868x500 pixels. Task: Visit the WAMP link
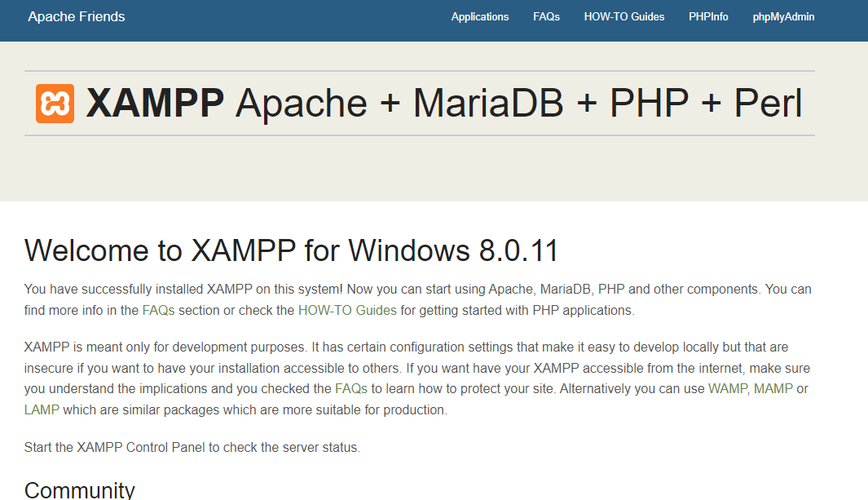pos(728,389)
